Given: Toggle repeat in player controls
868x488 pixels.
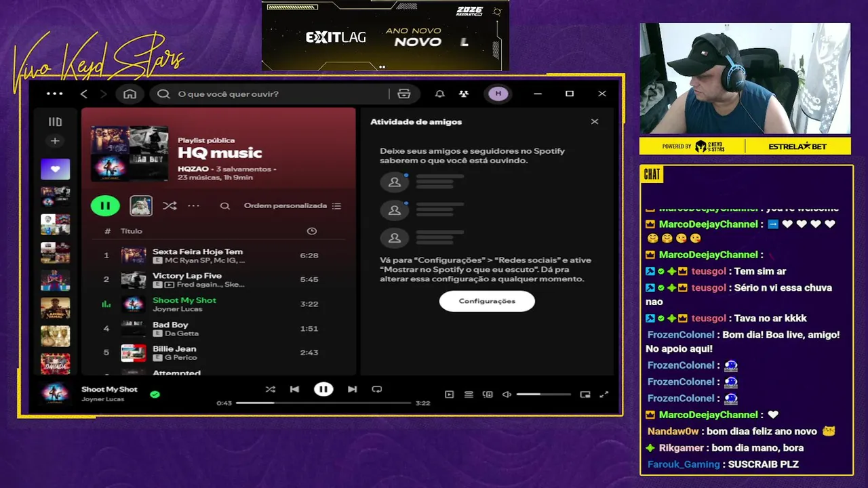Looking at the screenshot, I should [377, 389].
